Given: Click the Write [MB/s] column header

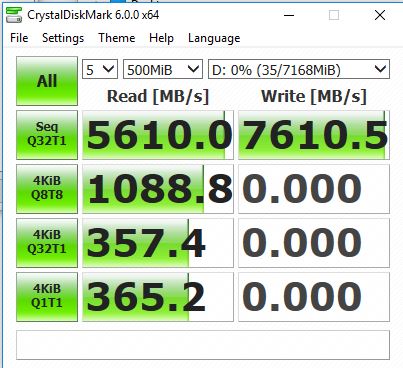Looking at the screenshot, I should tap(314, 97).
